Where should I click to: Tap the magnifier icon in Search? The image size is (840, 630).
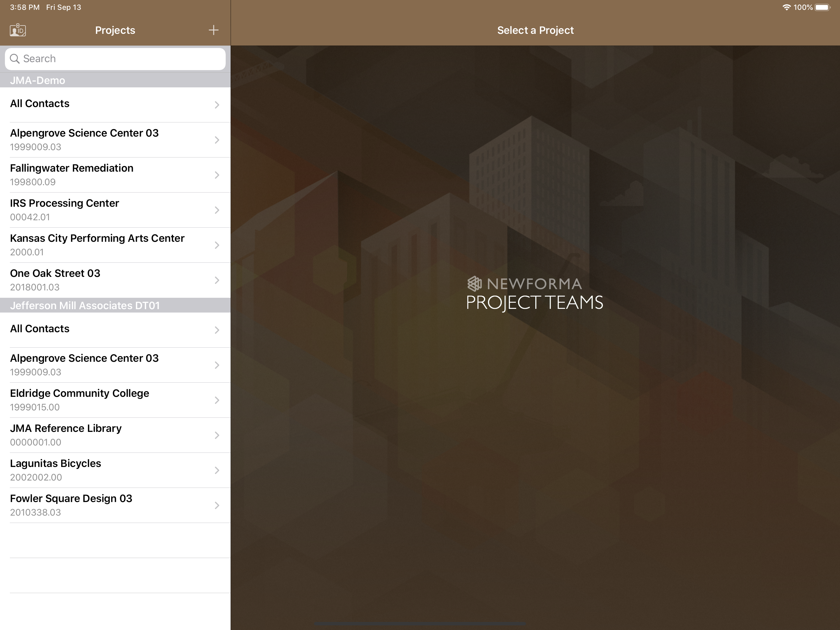[15, 58]
